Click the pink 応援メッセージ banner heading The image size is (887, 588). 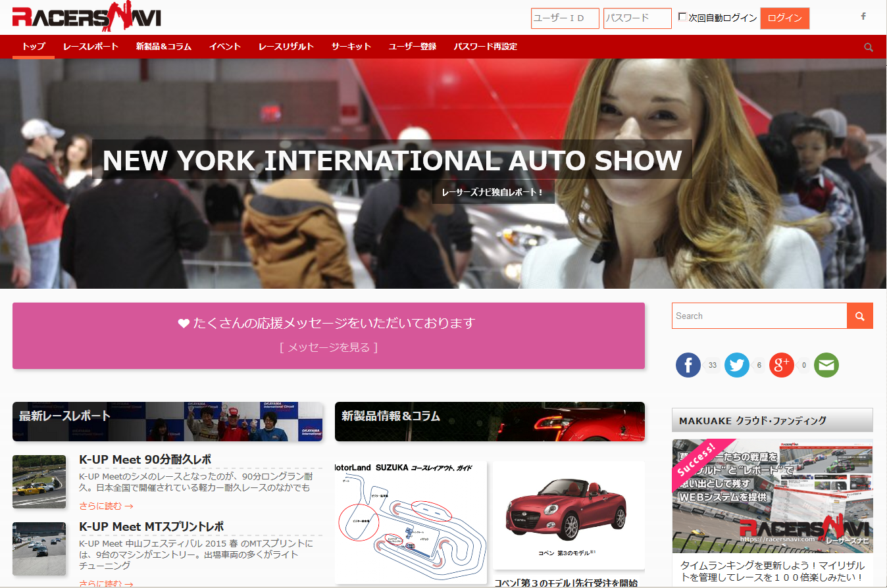pyautogui.click(x=327, y=323)
